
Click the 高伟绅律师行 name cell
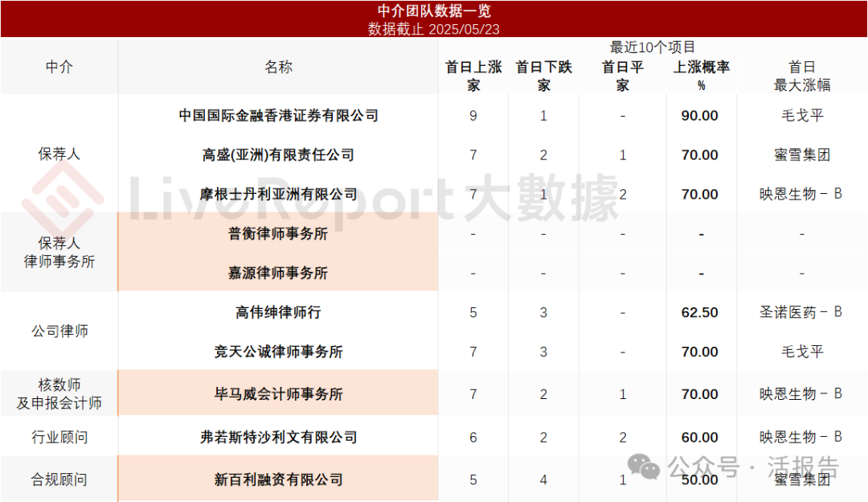[278, 312]
